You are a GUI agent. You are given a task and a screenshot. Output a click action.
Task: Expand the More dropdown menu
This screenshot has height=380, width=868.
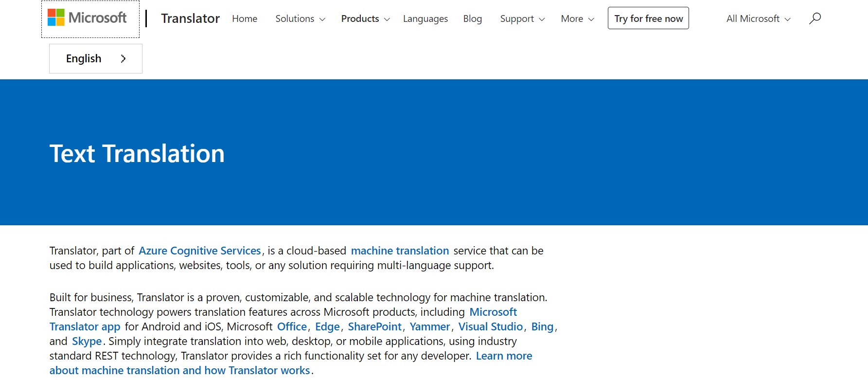(x=578, y=18)
